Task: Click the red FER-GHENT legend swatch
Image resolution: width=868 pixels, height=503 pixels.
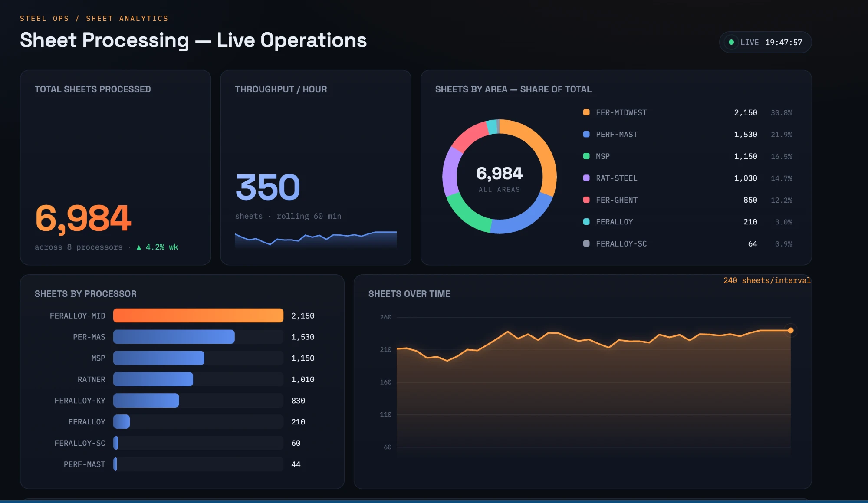Action: pos(586,200)
